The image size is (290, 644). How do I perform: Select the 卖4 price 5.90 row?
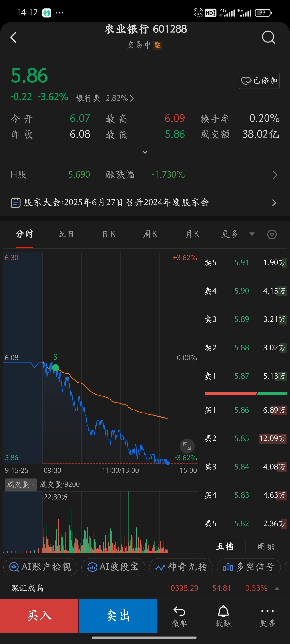point(245,291)
